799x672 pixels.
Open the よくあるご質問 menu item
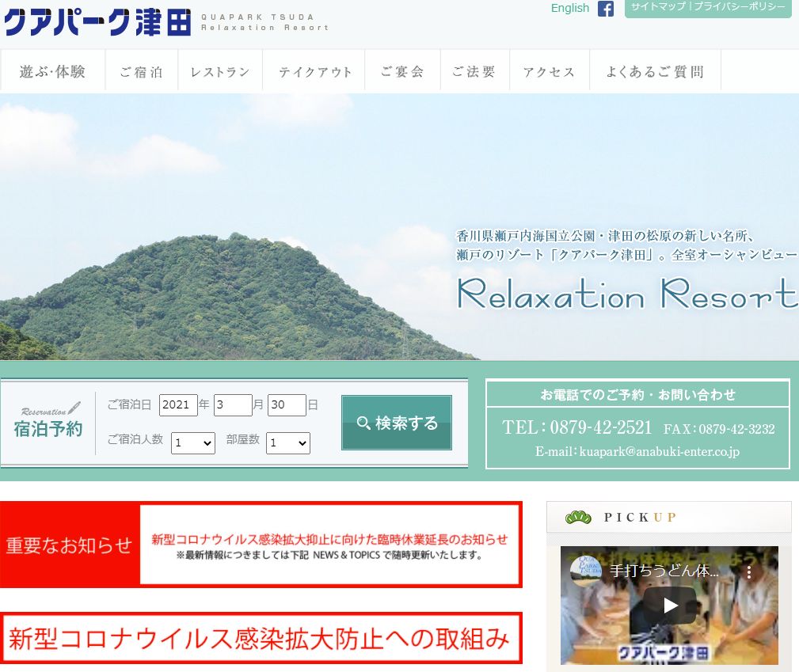tap(655, 71)
